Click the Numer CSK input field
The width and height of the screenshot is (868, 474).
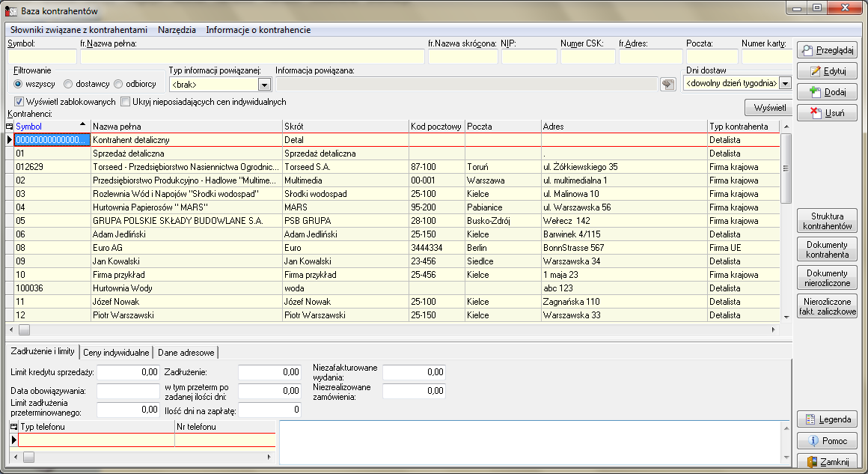tap(588, 56)
